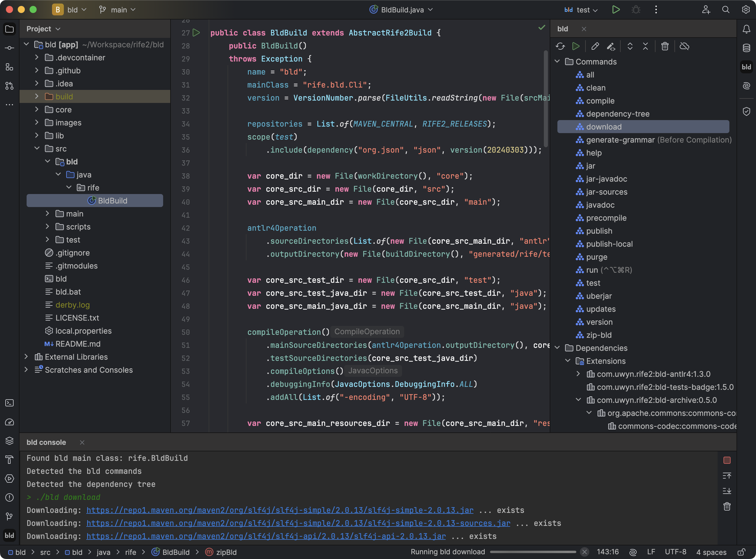Click the refresh icon in bld toolbar
756x559 pixels.
tap(560, 46)
